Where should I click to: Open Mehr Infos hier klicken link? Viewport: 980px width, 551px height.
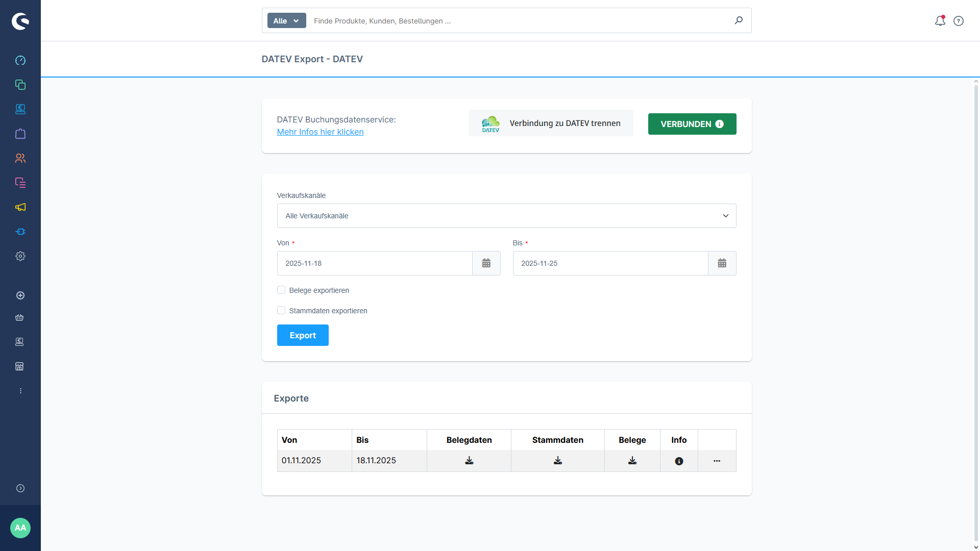[320, 132]
